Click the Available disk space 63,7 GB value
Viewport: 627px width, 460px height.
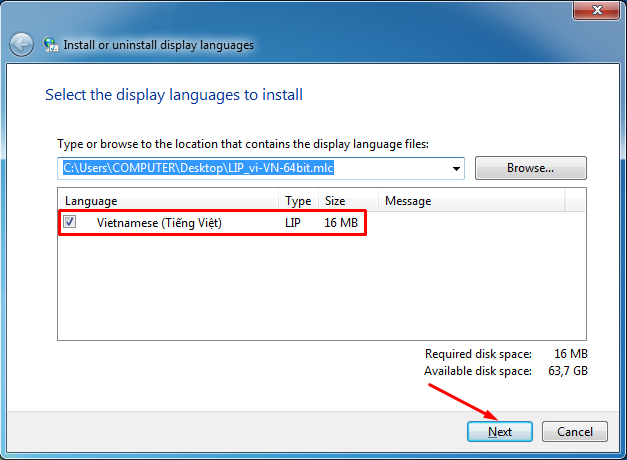point(567,371)
